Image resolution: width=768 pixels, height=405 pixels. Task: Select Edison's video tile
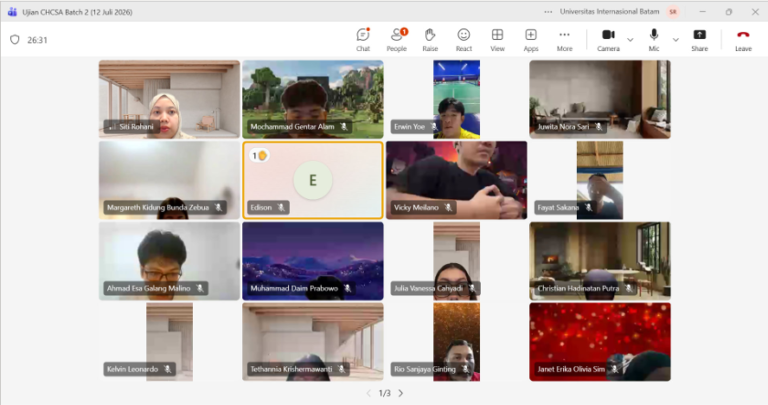pos(313,180)
